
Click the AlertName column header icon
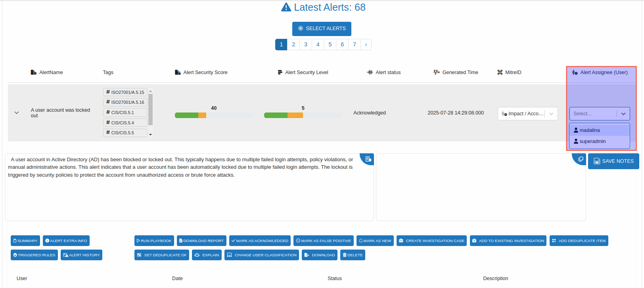click(x=34, y=72)
